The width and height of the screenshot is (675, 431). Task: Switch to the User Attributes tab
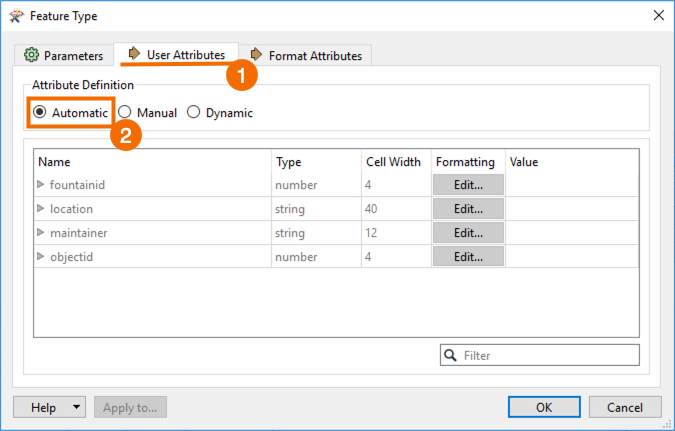click(x=176, y=54)
